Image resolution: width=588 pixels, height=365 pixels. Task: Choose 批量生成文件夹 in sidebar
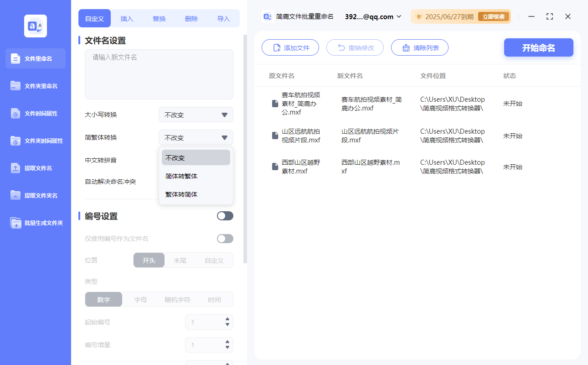tap(35, 223)
